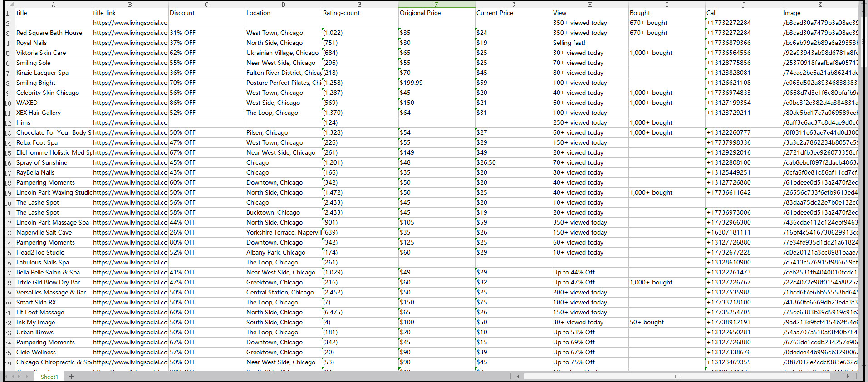Click the 'Ukrainian Village, Chicago' location cell

[x=283, y=53]
